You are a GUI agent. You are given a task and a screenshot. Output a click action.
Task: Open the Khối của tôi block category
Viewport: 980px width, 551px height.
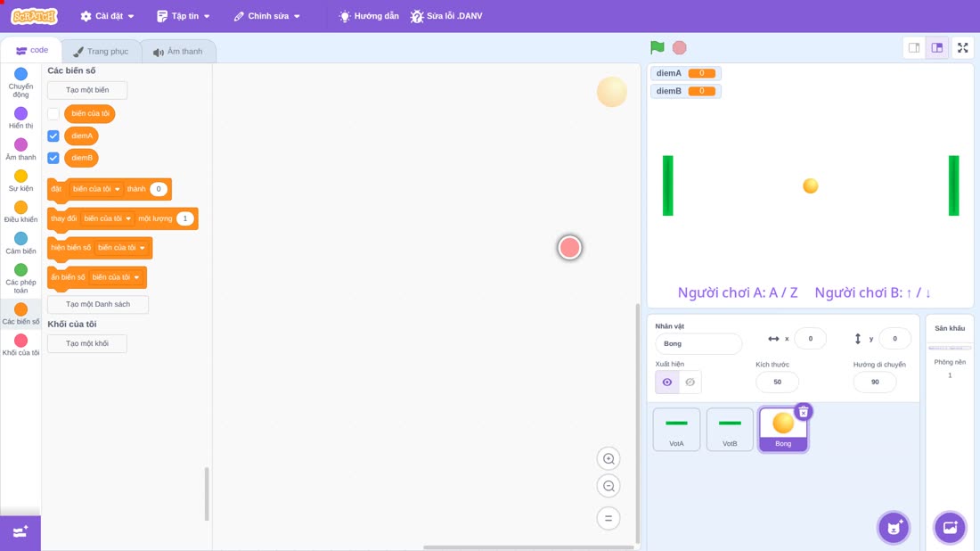click(20, 345)
